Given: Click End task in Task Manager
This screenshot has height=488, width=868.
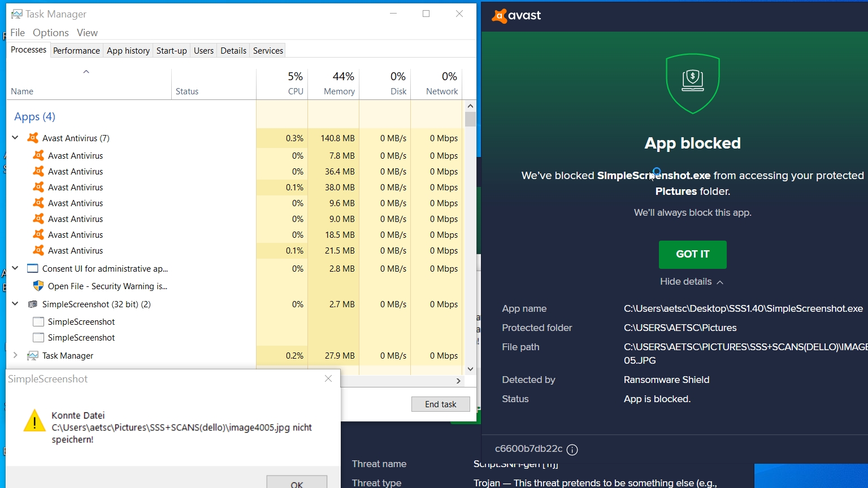Looking at the screenshot, I should tap(440, 404).
